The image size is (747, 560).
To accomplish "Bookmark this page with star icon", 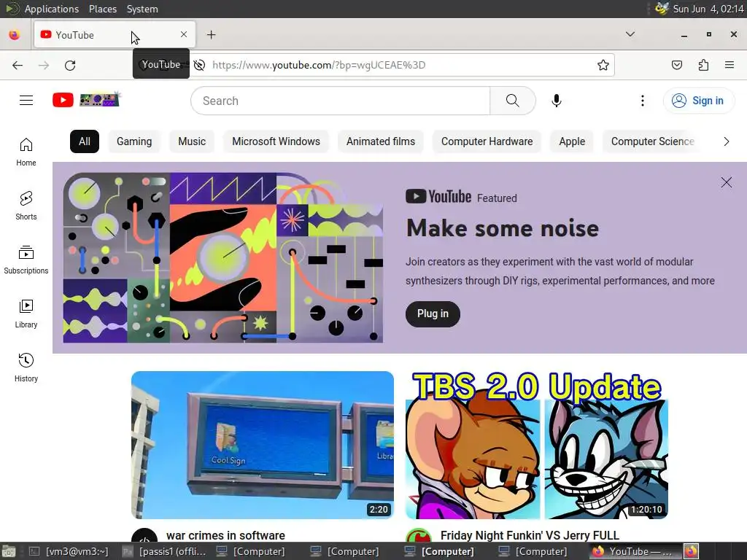I will pos(603,65).
